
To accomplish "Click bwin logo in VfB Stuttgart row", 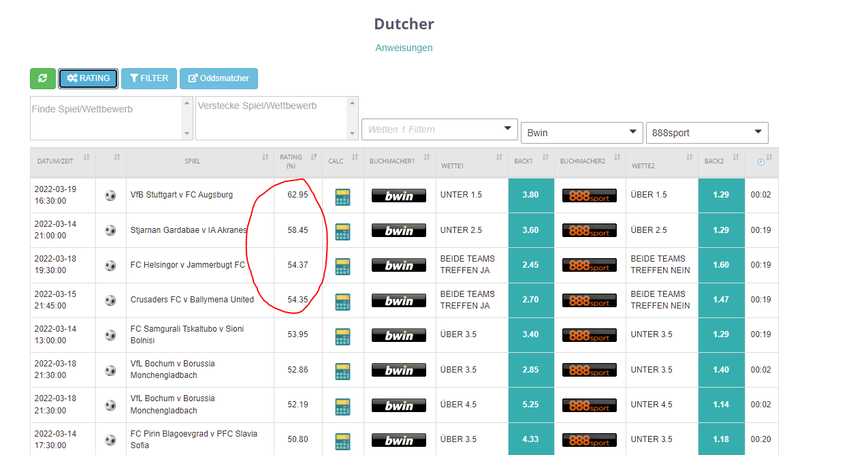I will 399,195.
